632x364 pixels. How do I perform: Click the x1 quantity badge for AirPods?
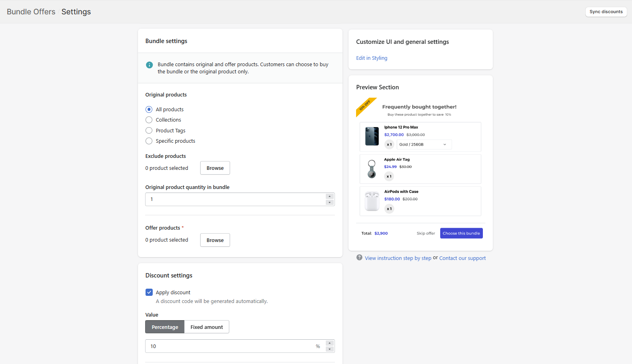pos(389,209)
